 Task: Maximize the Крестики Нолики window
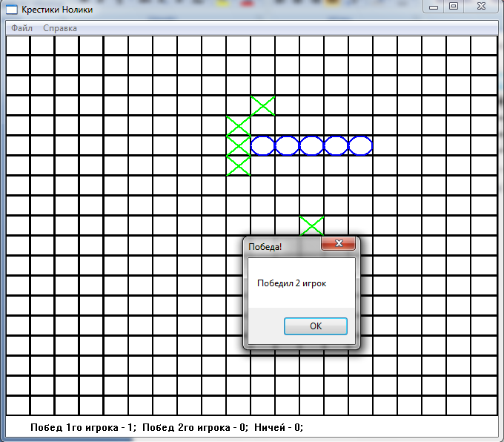[x=454, y=7]
